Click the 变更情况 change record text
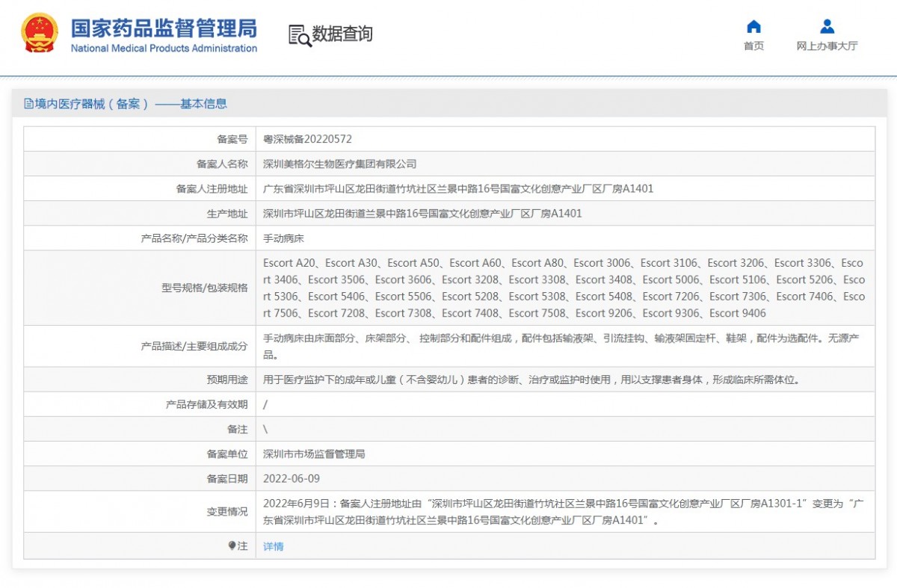 564,512
